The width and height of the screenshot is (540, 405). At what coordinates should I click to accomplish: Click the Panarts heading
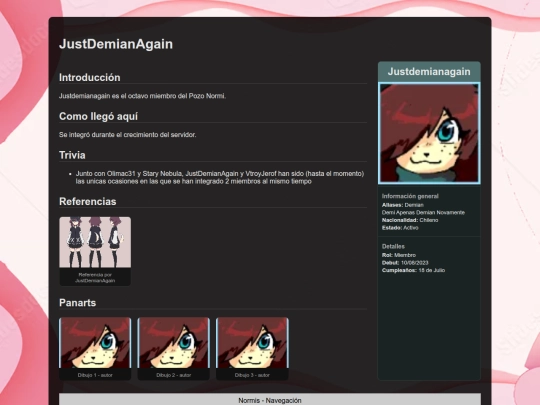click(x=77, y=303)
